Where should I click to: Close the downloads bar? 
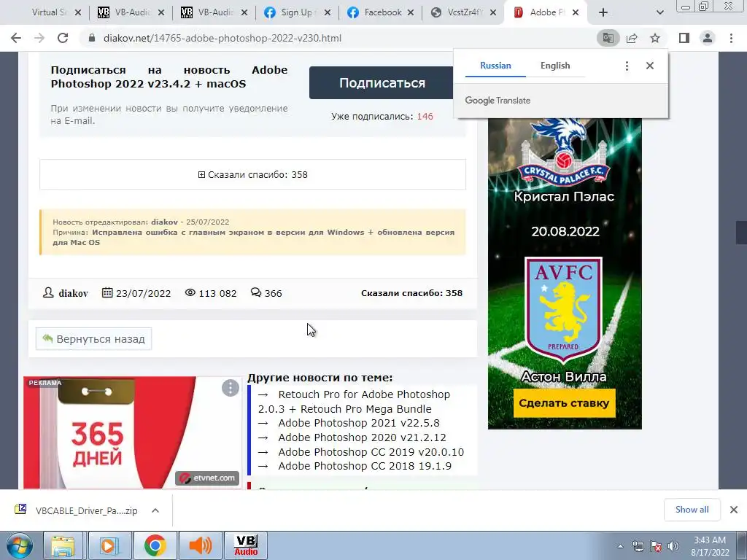click(x=734, y=510)
